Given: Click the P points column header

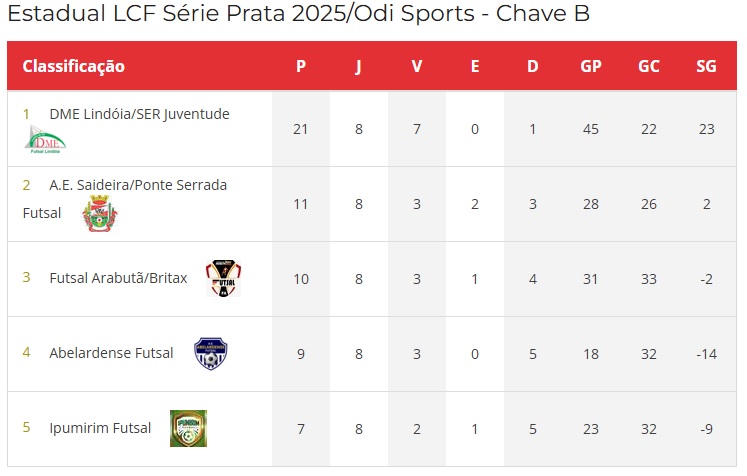Looking at the screenshot, I should (301, 66).
